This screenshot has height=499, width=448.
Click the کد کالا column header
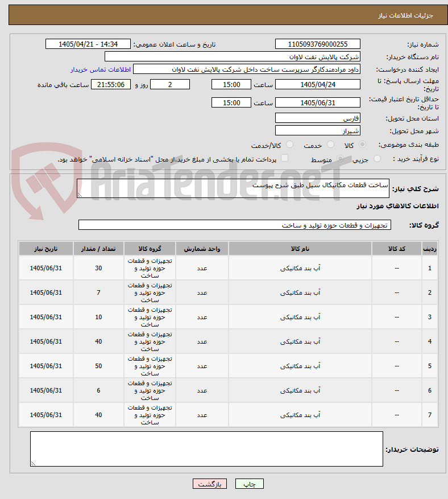pyautogui.click(x=397, y=249)
